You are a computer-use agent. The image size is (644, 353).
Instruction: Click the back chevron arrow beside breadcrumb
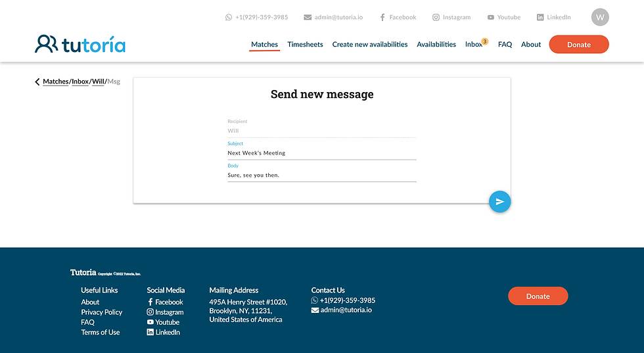tap(37, 82)
